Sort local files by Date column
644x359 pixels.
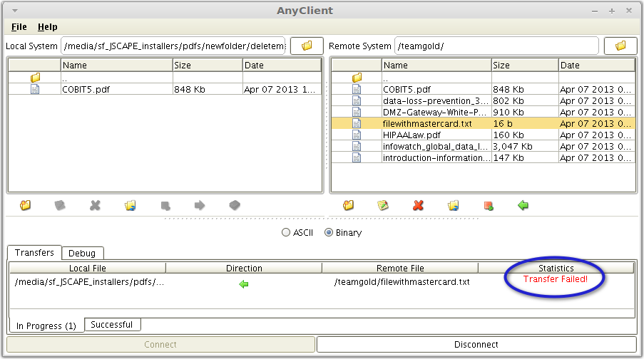click(282, 66)
